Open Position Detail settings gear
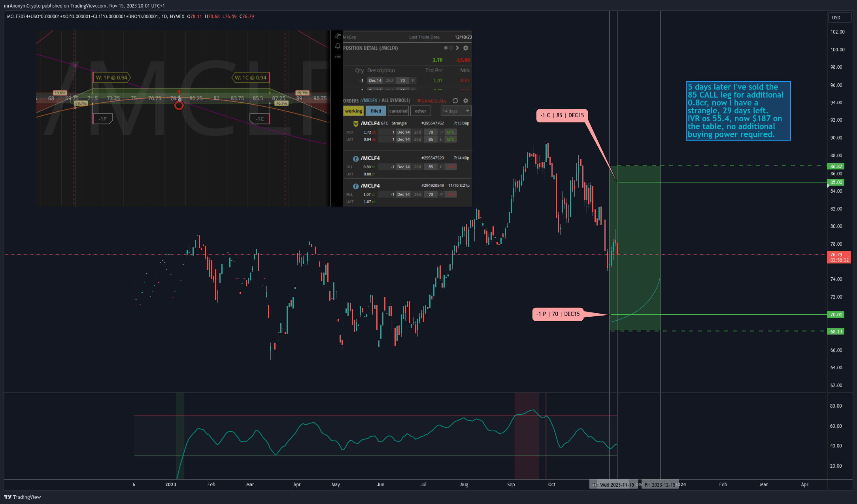 point(466,48)
